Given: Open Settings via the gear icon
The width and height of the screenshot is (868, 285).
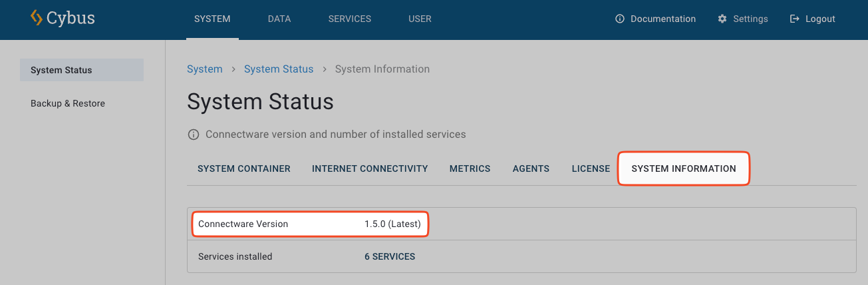Looking at the screenshot, I should pos(722,19).
